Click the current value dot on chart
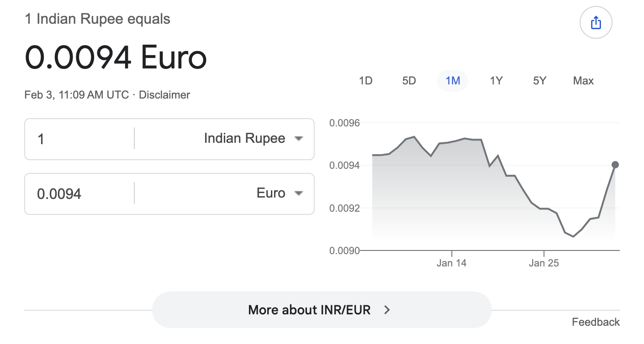The width and height of the screenshot is (644, 344). [x=615, y=165]
